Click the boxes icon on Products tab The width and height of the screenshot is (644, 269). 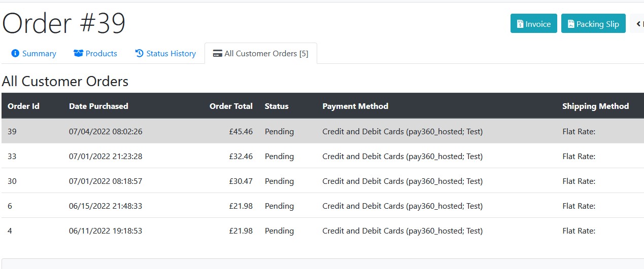tap(78, 53)
